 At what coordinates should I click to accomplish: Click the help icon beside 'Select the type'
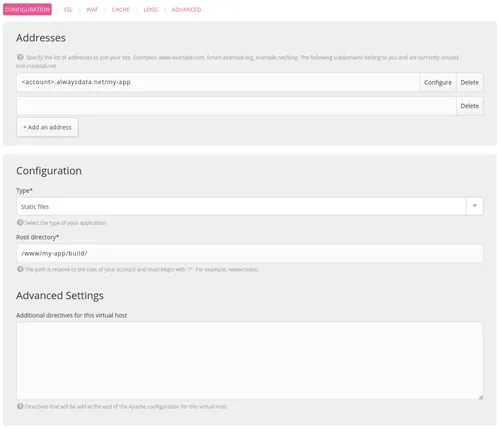pos(20,222)
